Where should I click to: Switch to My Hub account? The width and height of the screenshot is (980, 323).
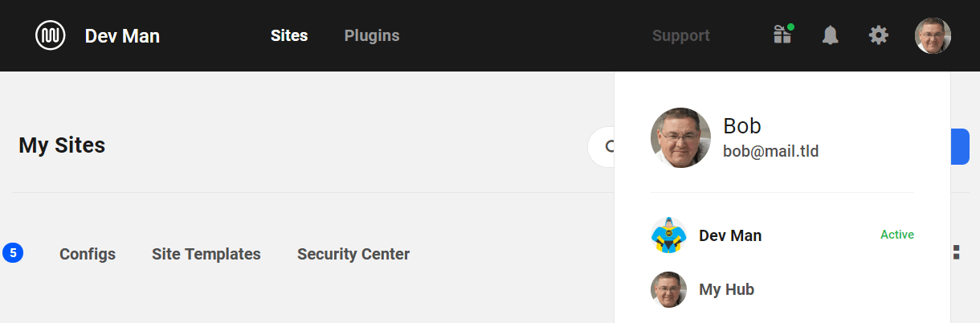click(726, 289)
